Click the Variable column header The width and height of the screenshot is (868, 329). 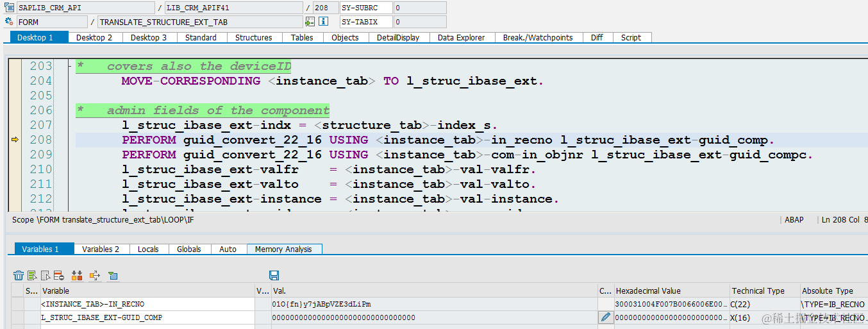(147, 291)
